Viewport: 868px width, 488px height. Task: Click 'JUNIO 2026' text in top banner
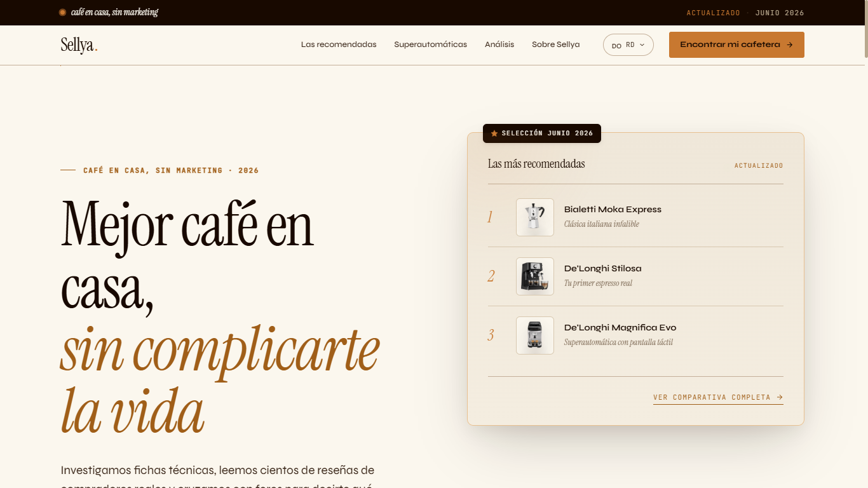point(780,13)
